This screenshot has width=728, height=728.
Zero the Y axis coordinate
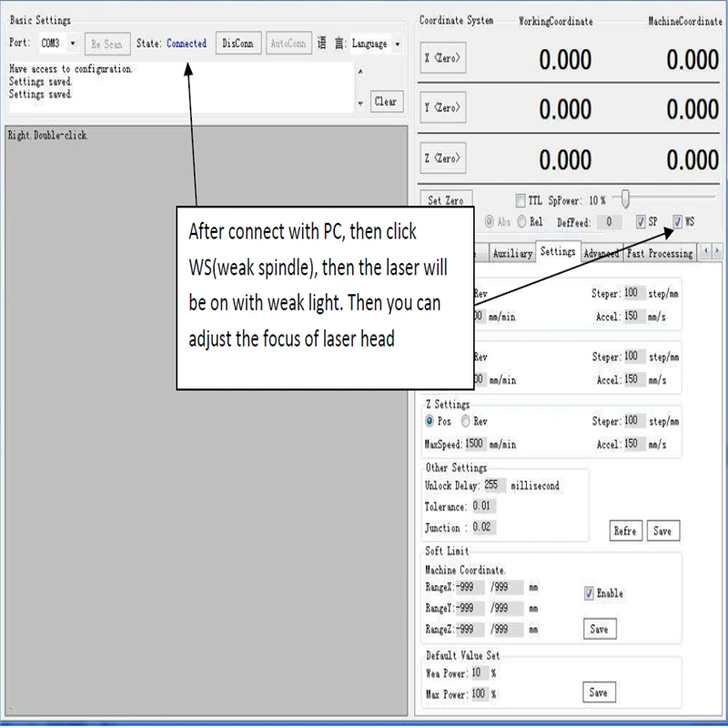tap(443, 107)
